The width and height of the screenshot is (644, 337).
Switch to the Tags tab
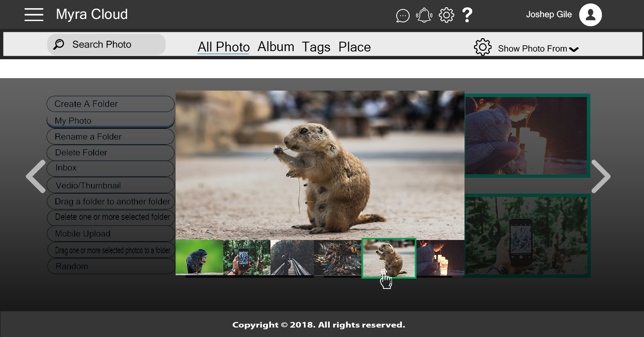pyautogui.click(x=316, y=47)
